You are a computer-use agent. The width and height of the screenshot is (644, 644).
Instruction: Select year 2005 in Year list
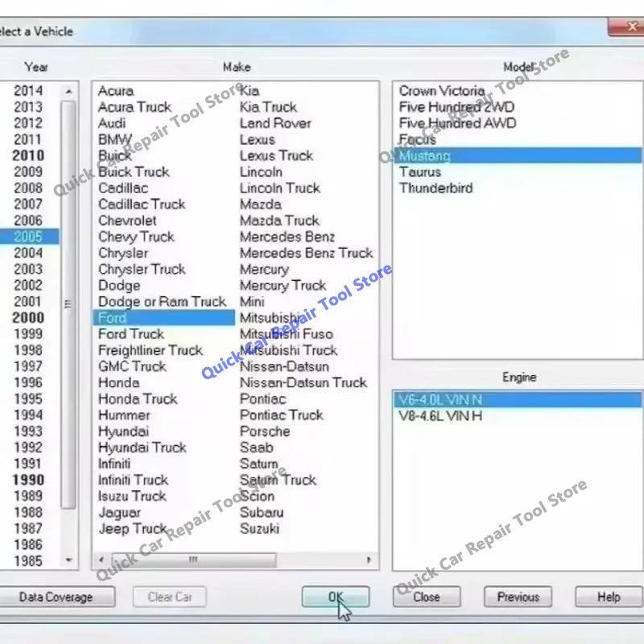(x=28, y=237)
